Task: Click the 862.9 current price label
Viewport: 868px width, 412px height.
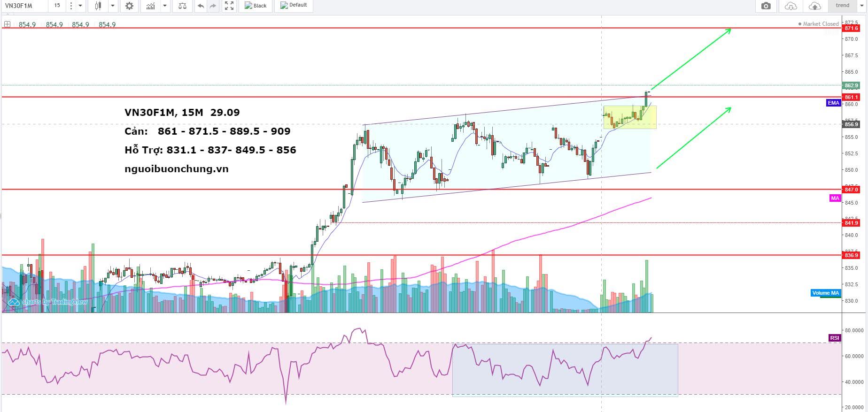Action: [852, 85]
